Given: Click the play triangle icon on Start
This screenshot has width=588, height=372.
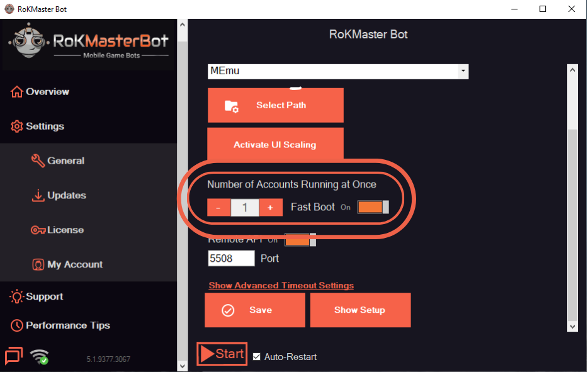Looking at the screenshot, I should [206, 354].
